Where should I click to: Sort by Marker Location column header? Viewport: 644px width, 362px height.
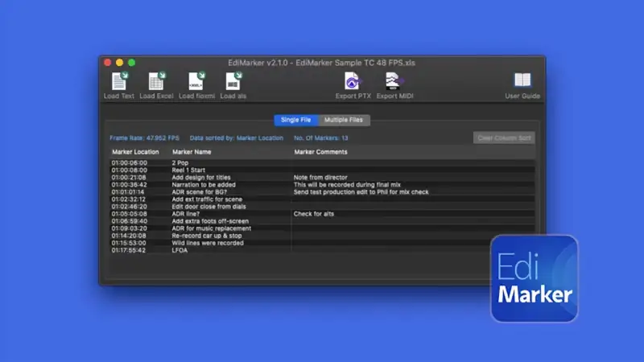click(135, 152)
